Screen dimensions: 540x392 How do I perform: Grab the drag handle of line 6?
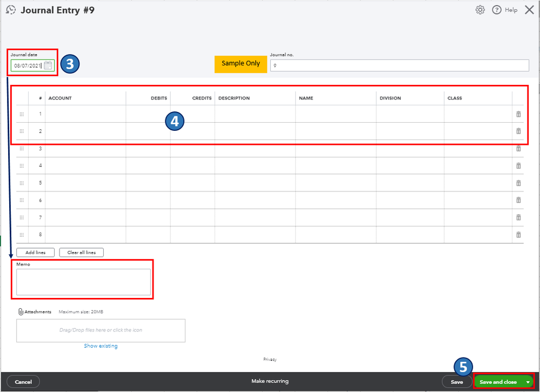point(22,200)
